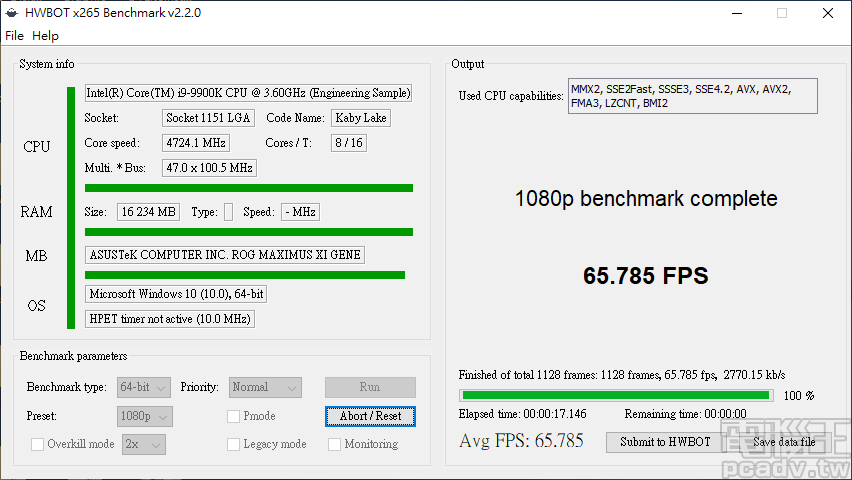Click the benchmark progress bar at 100 %
852x480 pixels.
[x=616, y=395]
